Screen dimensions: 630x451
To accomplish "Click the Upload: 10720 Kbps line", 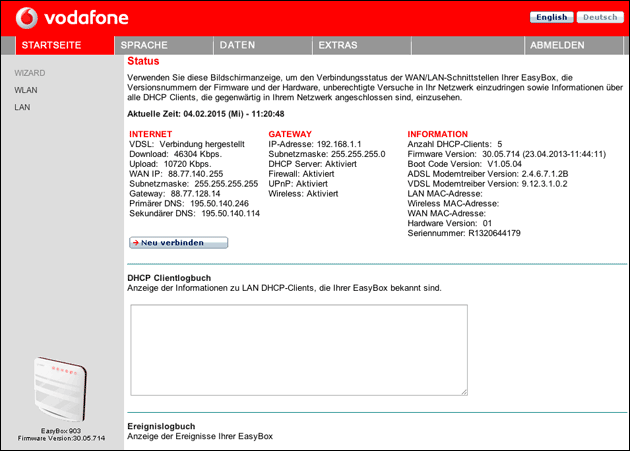I will coord(170,164).
